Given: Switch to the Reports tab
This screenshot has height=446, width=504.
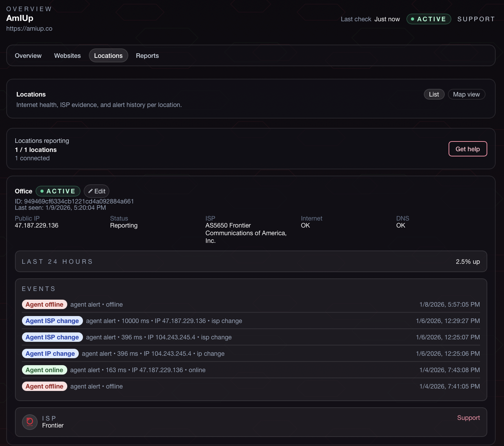Looking at the screenshot, I should coord(147,55).
